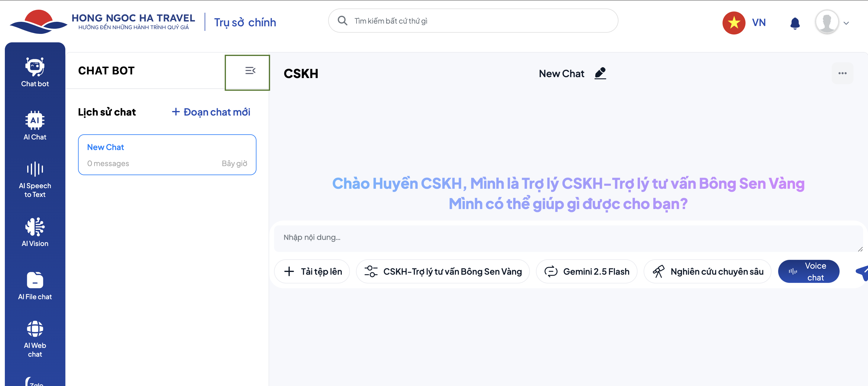The width and height of the screenshot is (868, 386).
Task: Click the notification bell icon
Action: [x=795, y=23]
